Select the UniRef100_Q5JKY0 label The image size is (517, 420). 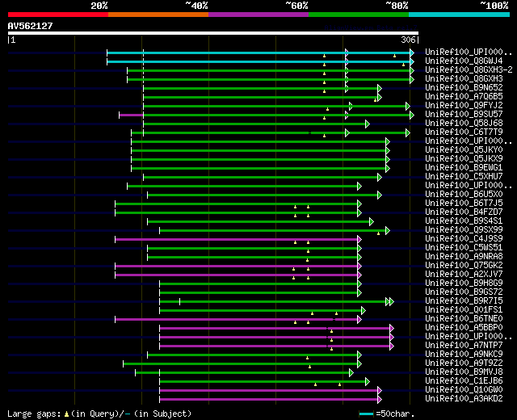point(464,149)
